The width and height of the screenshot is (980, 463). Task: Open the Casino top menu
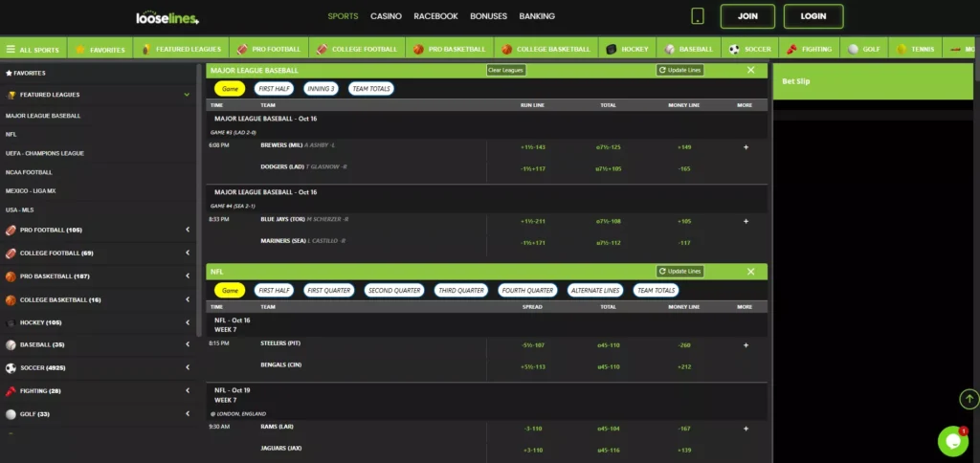tap(386, 16)
